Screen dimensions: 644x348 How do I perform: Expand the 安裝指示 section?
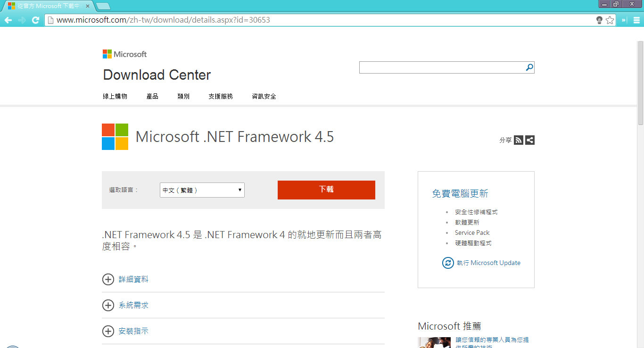pyautogui.click(x=108, y=331)
